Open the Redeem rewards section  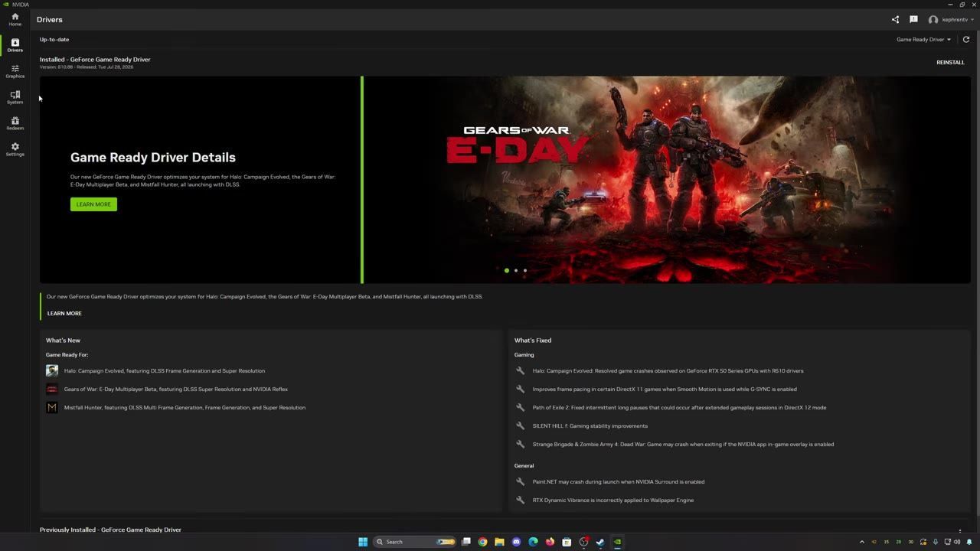pos(15,123)
